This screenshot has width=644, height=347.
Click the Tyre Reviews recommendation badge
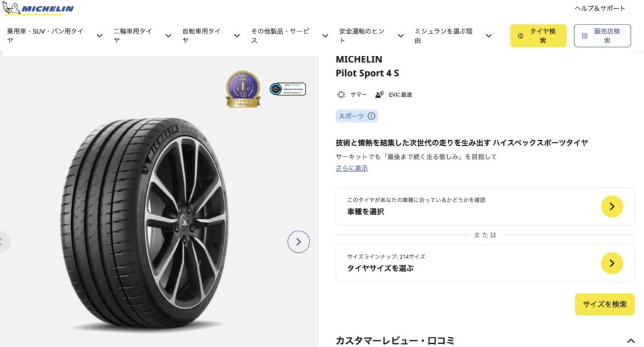tap(287, 89)
